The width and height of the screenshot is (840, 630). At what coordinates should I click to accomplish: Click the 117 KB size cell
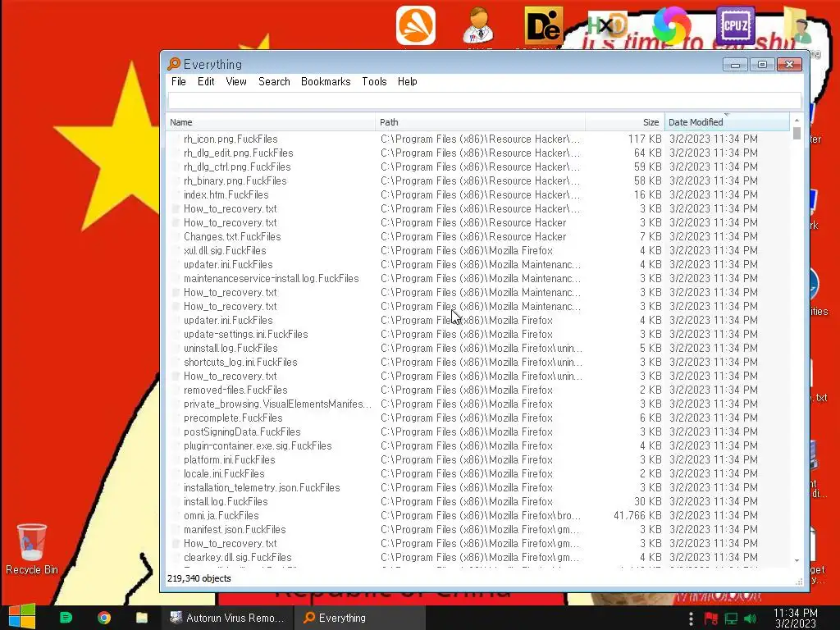[x=645, y=139]
